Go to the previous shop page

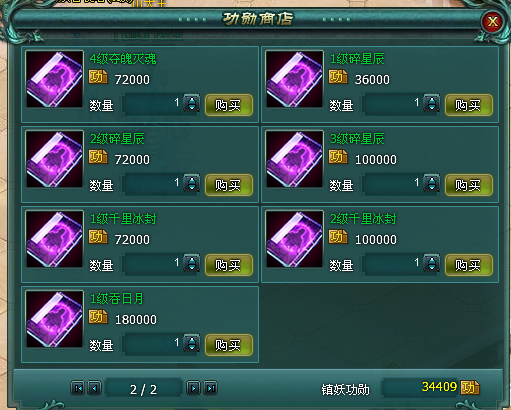pos(94,388)
